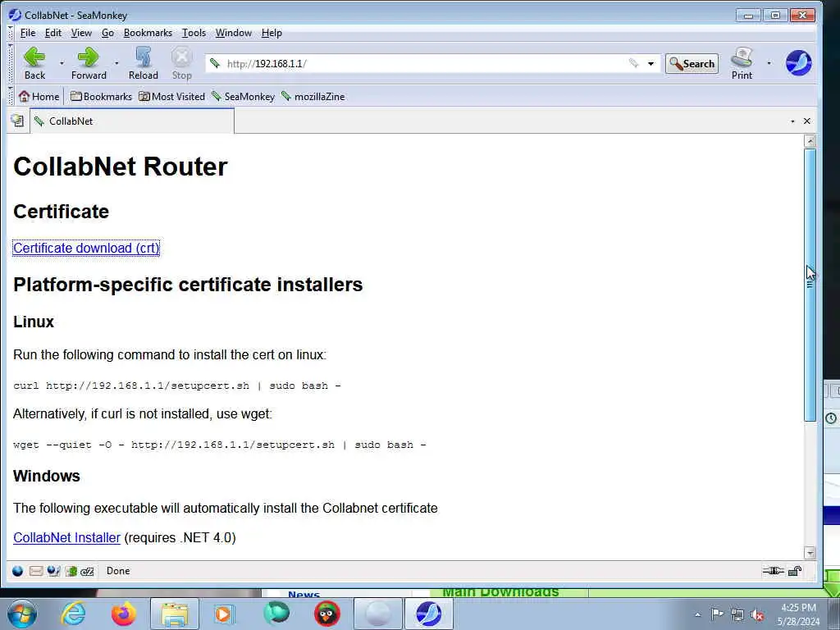Viewport: 840px width, 630px height.
Task: Click the new tab icon
Action: click(17, 121)
